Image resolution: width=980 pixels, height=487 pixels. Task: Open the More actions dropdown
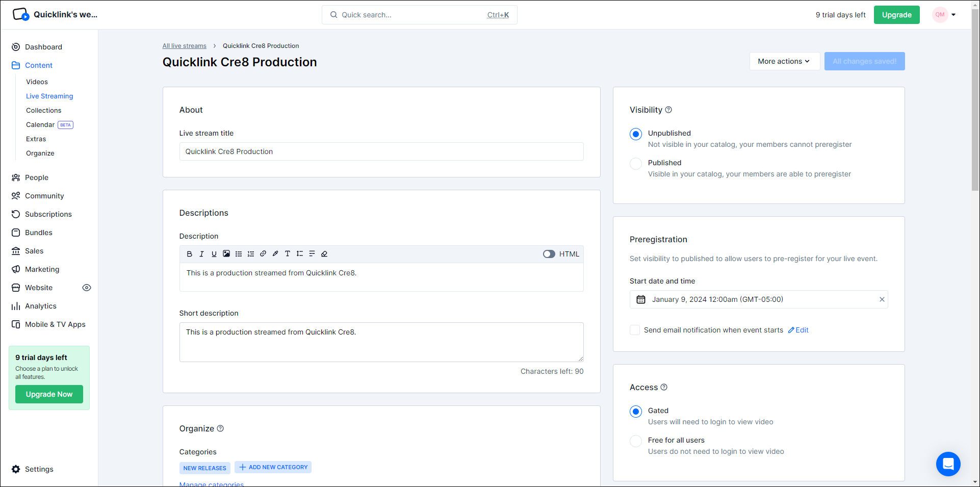(x=785, y=61)
